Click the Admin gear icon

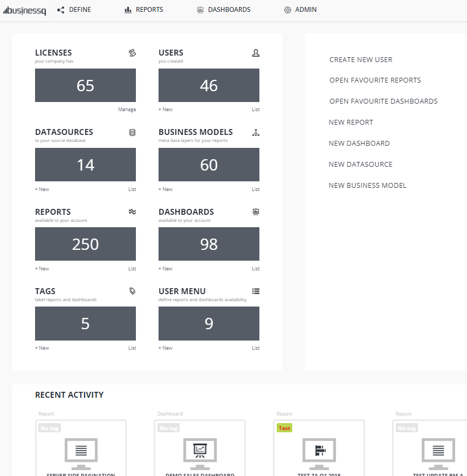[287, 10]
